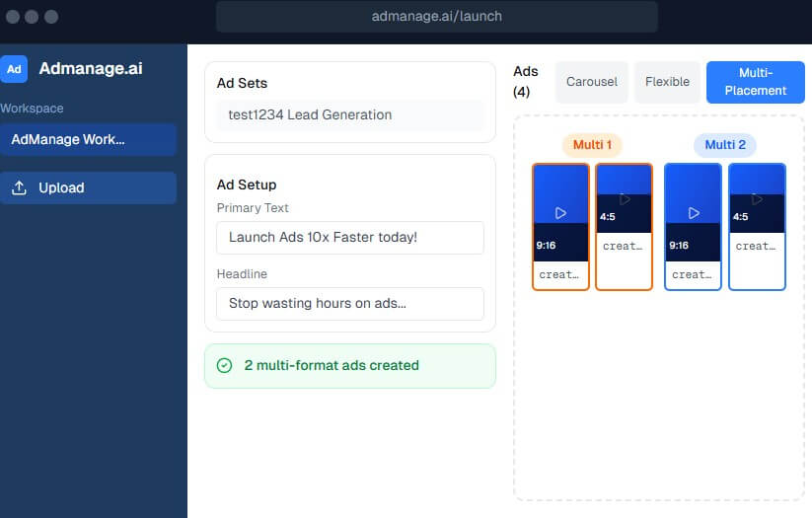Click the '2 multi-format ads created' message

click(332, 366)
